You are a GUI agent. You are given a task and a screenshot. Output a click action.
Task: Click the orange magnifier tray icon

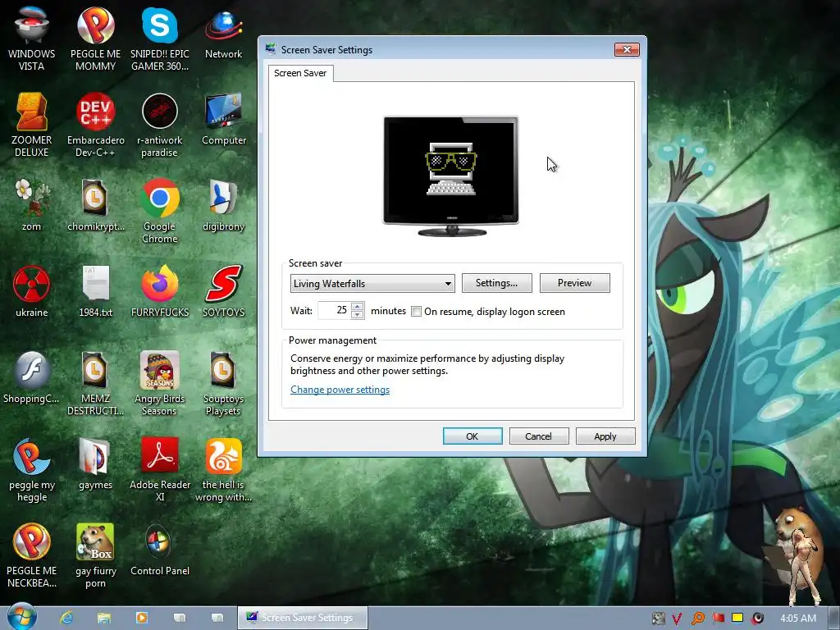tap(698, 619)
